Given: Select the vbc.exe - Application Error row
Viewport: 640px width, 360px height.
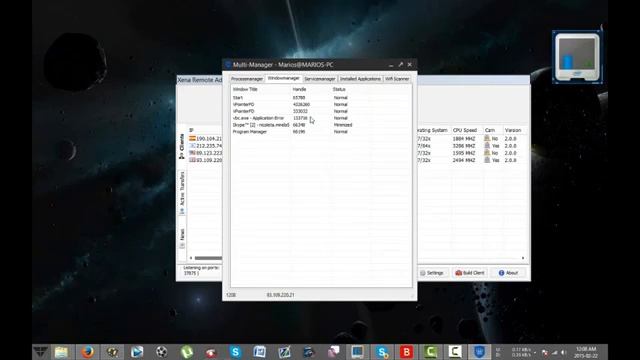Looking at the screenshot, I should coord(320,118).
